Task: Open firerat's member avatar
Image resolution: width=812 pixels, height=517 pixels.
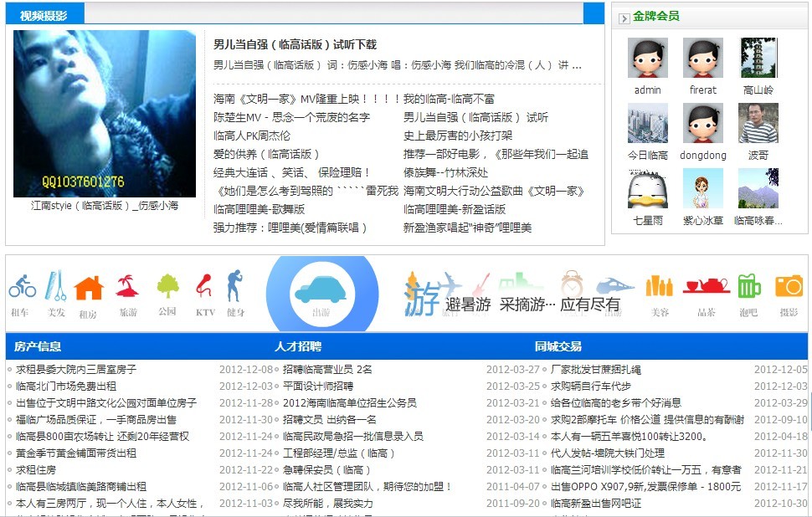Action: pyautogui.click(x=702, y=58)
